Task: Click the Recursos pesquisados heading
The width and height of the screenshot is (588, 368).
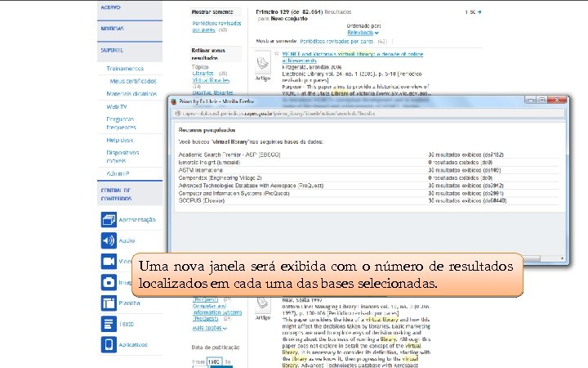Action: coord(207,130)
